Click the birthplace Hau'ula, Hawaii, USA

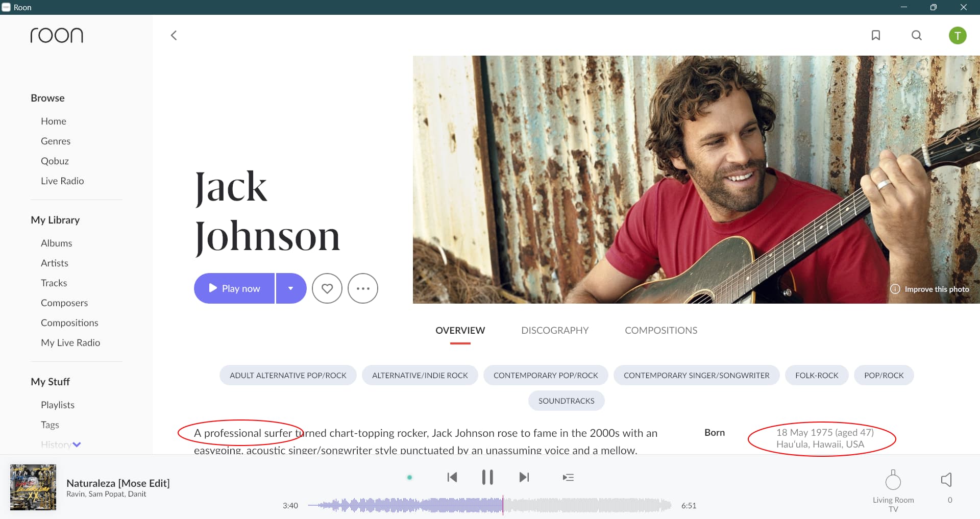tap(820, 444)
